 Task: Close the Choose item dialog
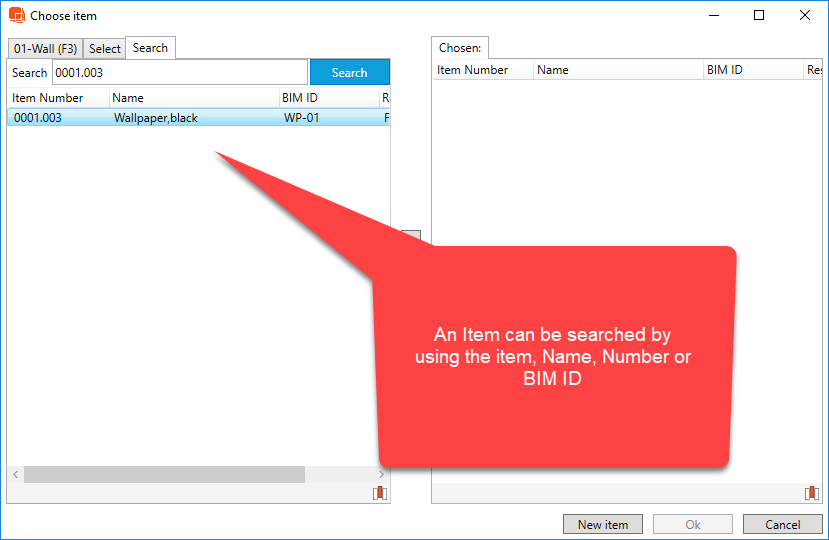point(805,15)
